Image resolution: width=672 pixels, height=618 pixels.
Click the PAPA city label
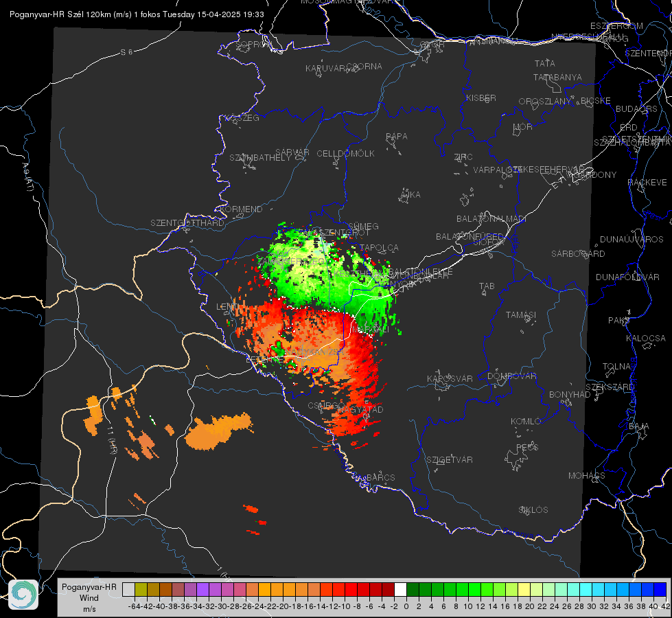coord(397,136)
